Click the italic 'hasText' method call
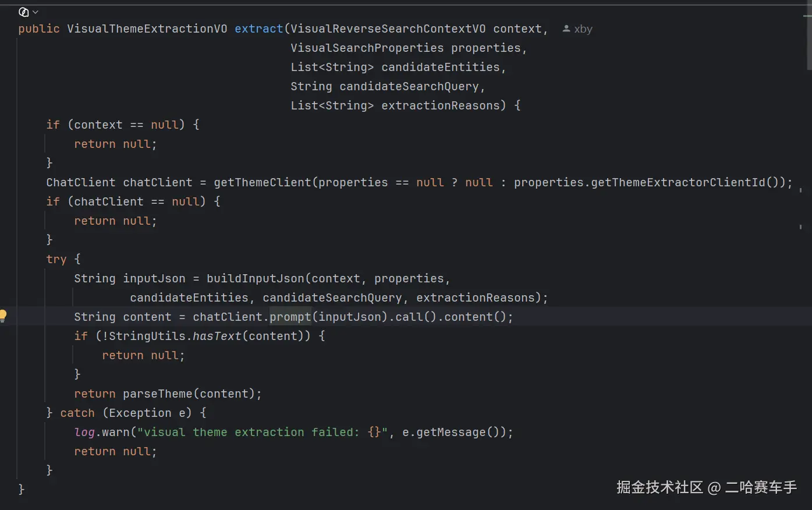Viewport: 812px width, 510px height. [x=216, y=336]
